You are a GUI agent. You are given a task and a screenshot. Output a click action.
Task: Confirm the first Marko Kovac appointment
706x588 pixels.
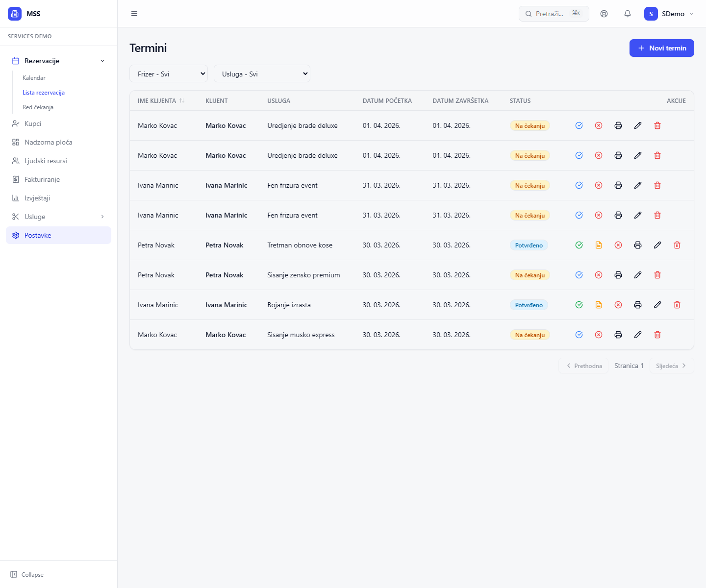tap(579, 125)
